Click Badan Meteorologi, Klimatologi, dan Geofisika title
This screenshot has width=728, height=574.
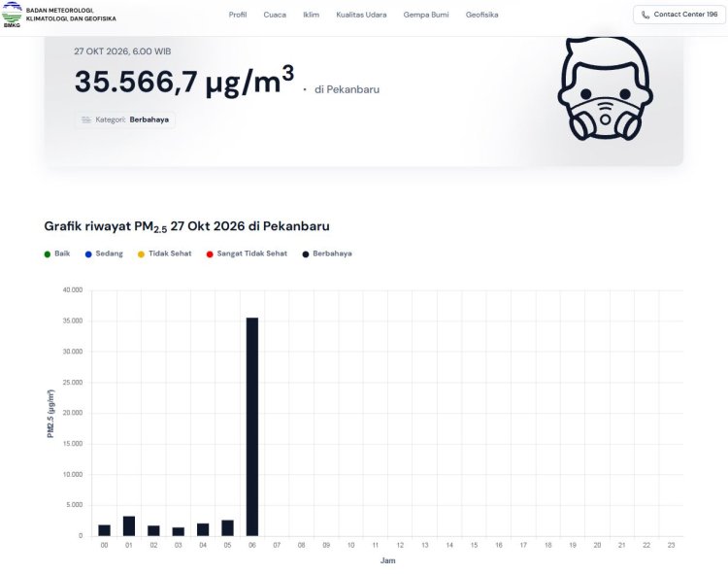tap(71, 15)
